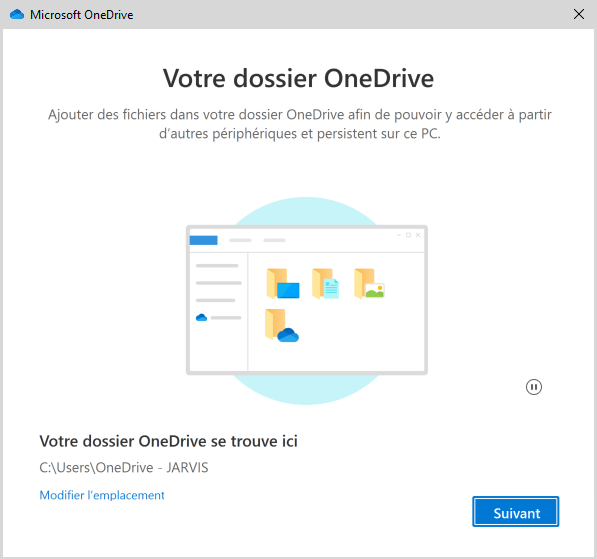Click the first sidebar line in illustration
The height and width of the screenshot is (559, 597).
217,265
